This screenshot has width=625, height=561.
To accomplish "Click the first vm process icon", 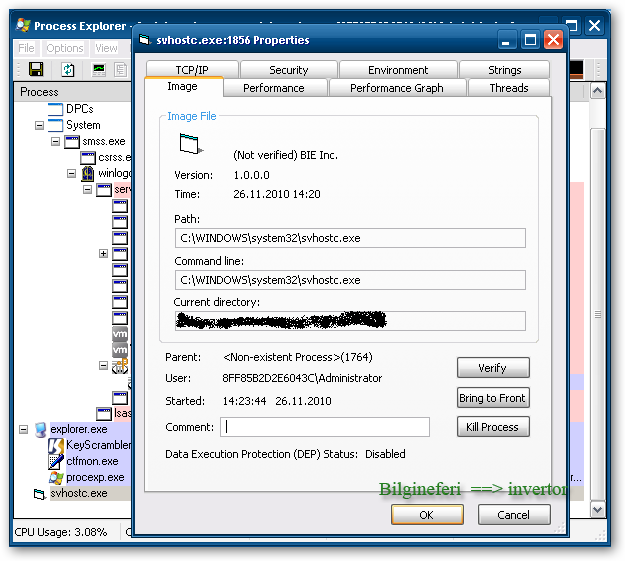I will click(x=120, y=334).
